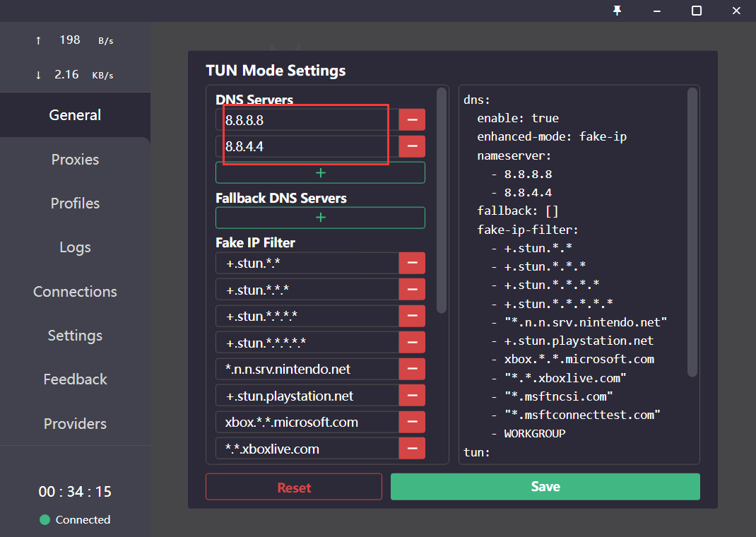Edit the +.stun.*.* filter field

(307, 263)
